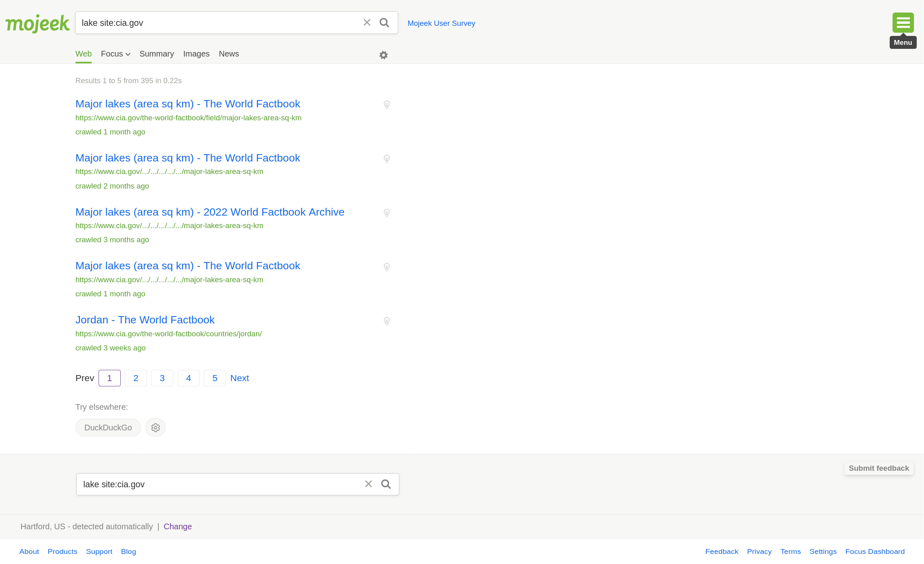Open the Support footer link

(99, 551)
